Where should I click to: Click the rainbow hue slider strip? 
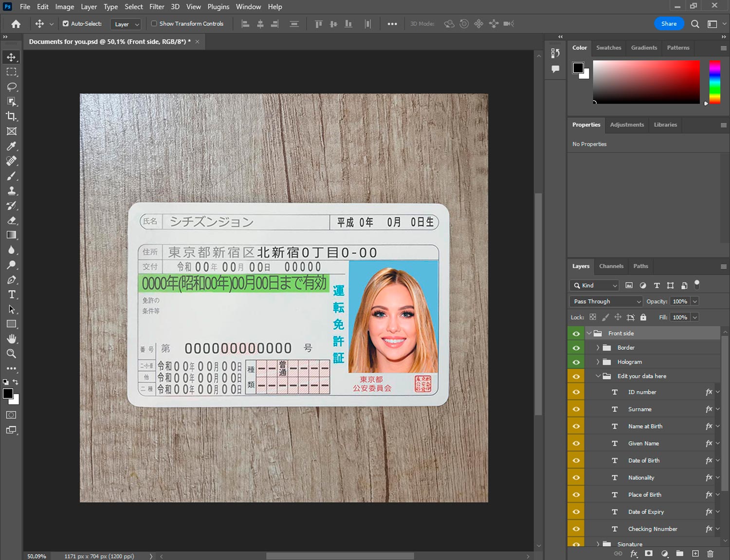(714, 82)
